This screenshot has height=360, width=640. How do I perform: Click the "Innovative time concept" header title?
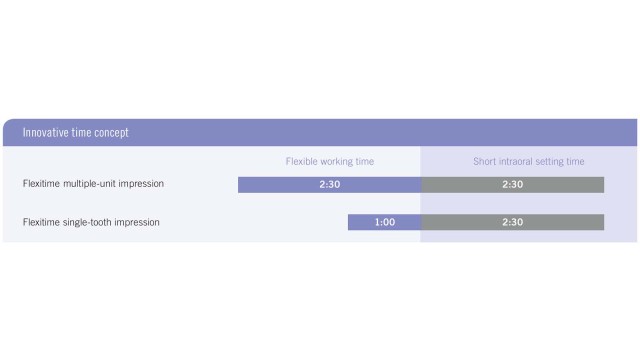coord(76,133)
